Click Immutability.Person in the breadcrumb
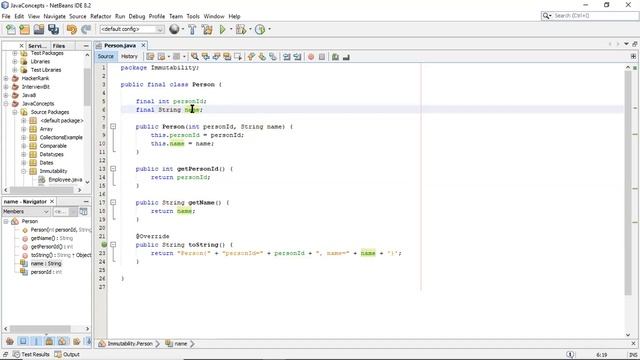Screen dimensions: 640x360 125,344
